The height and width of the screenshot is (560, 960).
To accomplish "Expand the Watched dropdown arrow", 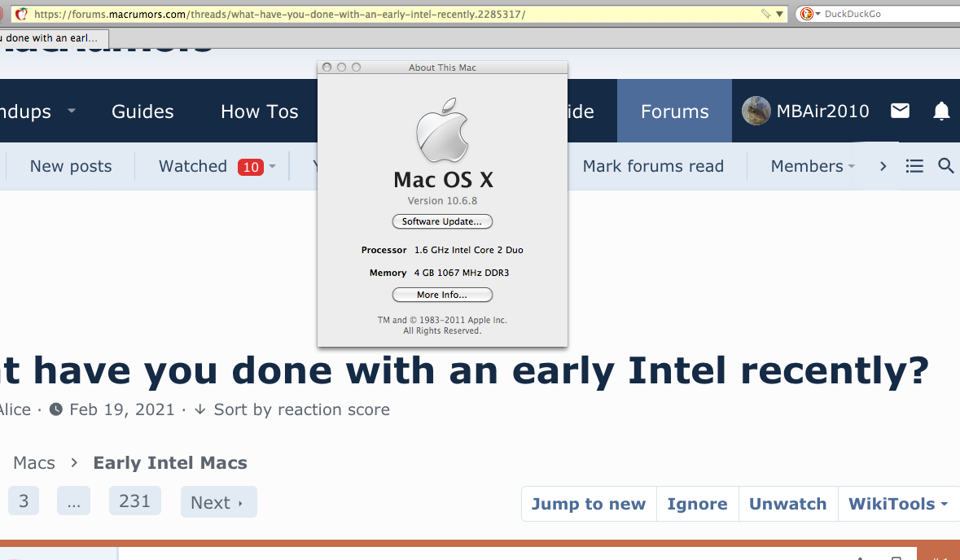I will [273, 166].
